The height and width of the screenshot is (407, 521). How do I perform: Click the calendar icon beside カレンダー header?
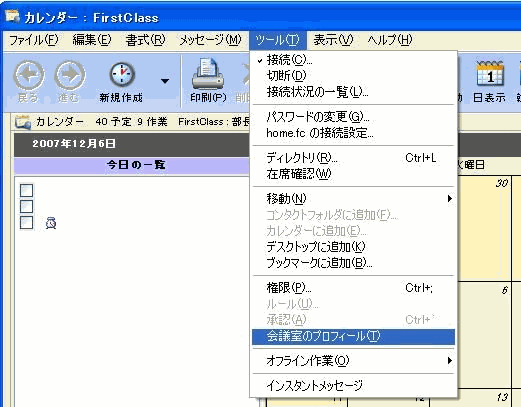23,122
